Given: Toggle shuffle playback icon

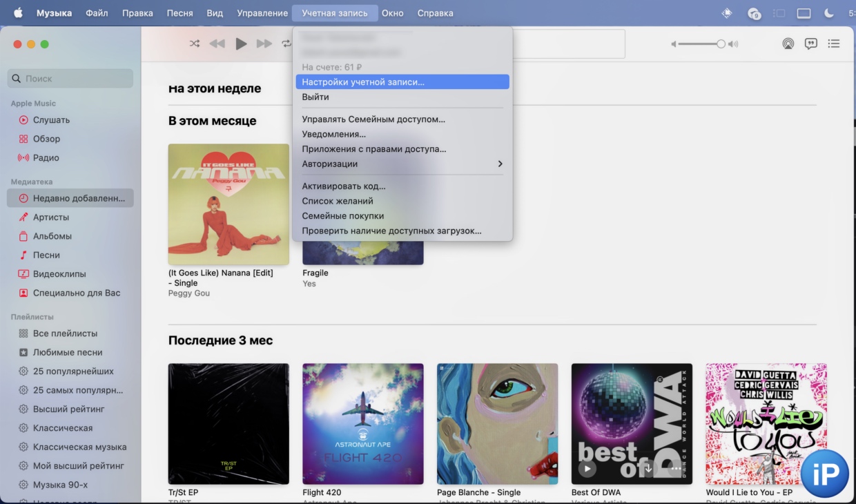Looking at the screenshot, I should point(195,43).
